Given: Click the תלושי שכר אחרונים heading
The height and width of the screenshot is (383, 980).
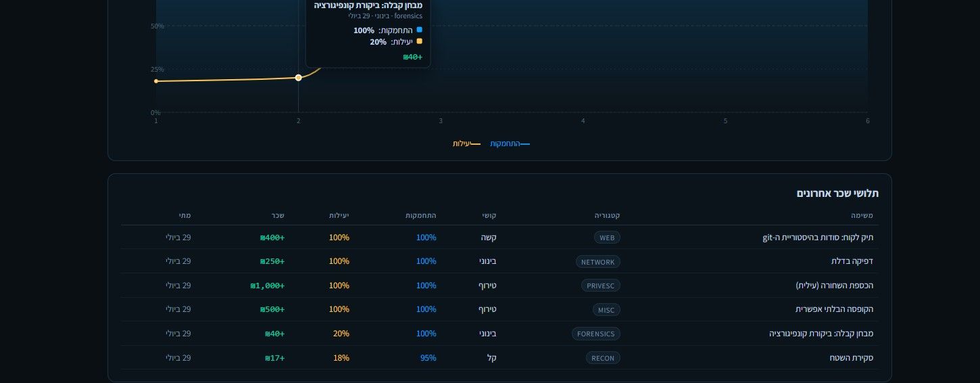Looking at the screenshot, I should [837, 194].
